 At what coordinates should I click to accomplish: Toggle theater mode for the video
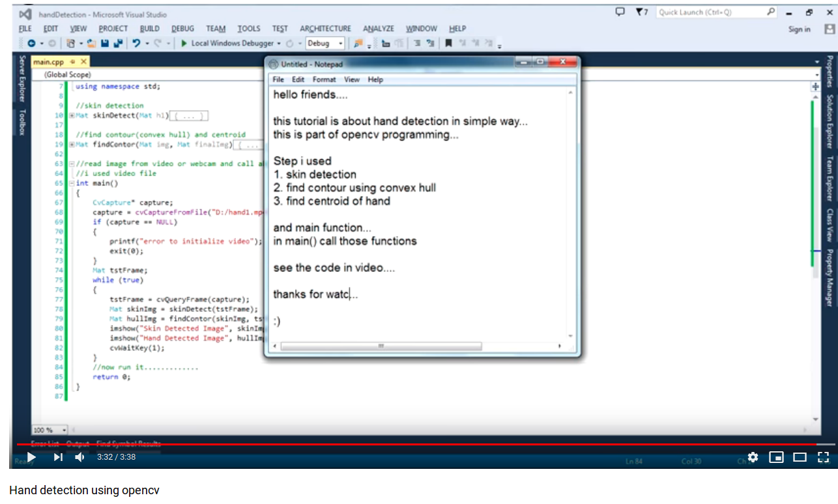click(x=800, y=457)
